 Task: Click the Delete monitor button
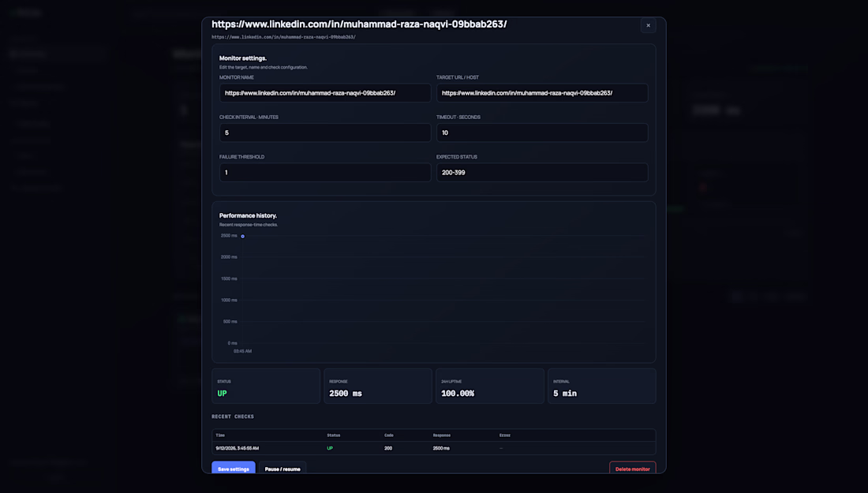(632, 469)
